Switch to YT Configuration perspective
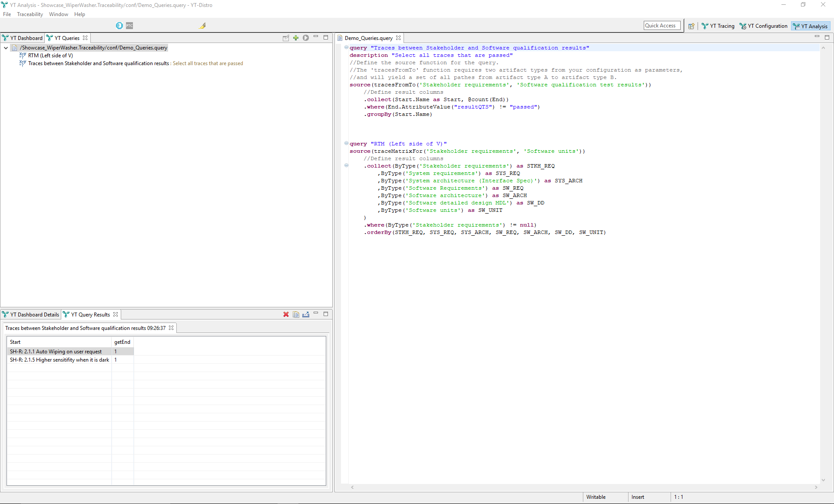This screenshot has height=504, width=834. (764, 26)
